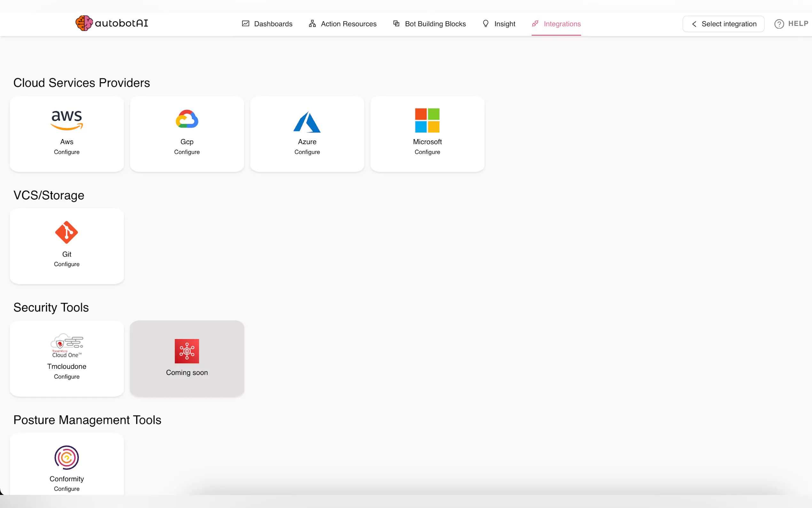Click the HELP question mark icon

coord(779,24)
